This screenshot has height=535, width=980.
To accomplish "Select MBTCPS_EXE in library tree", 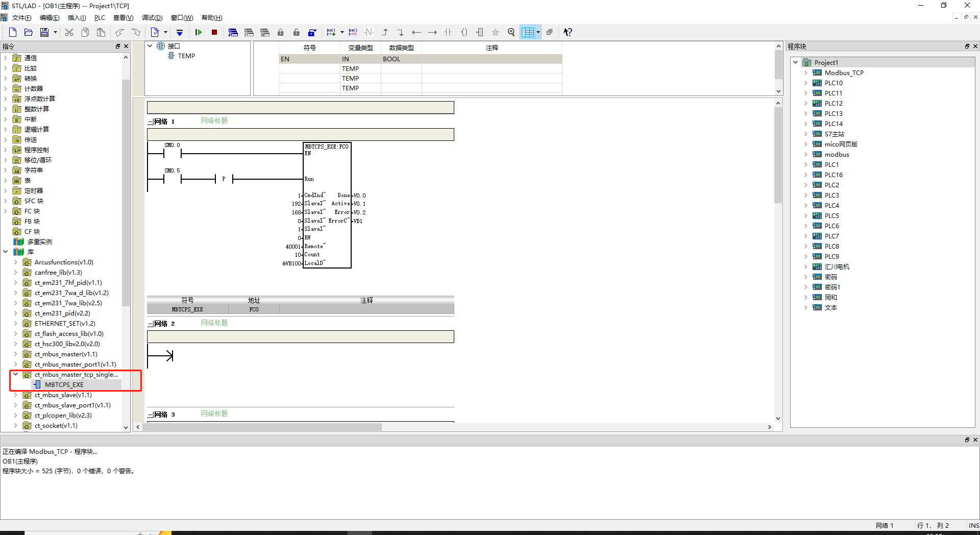I will pos(64,385).
